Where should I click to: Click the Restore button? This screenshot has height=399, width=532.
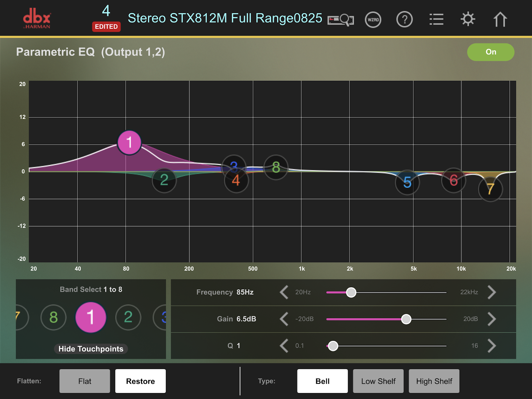(x=140, y=381)
